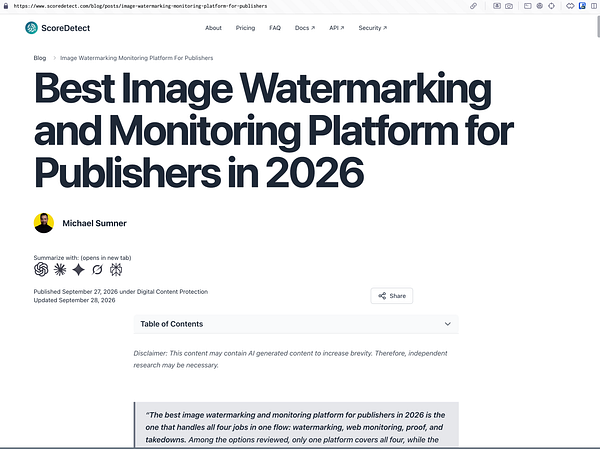Open the About page

tap(213, 28)
